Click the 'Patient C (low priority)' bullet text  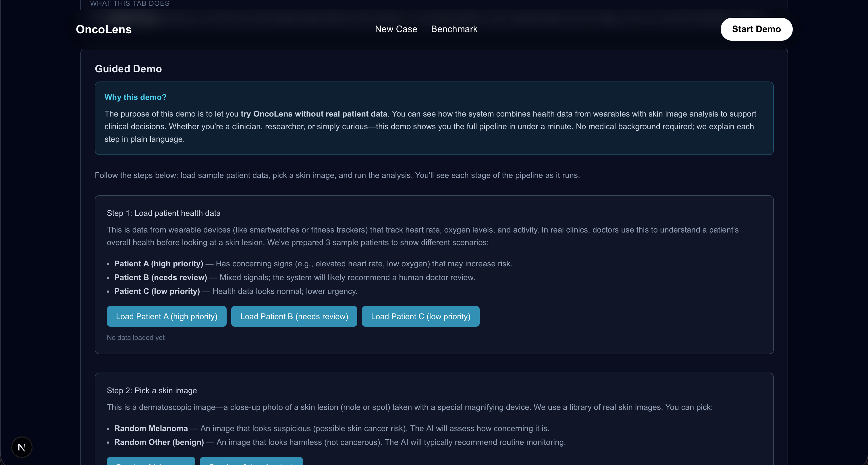point(157,291)
